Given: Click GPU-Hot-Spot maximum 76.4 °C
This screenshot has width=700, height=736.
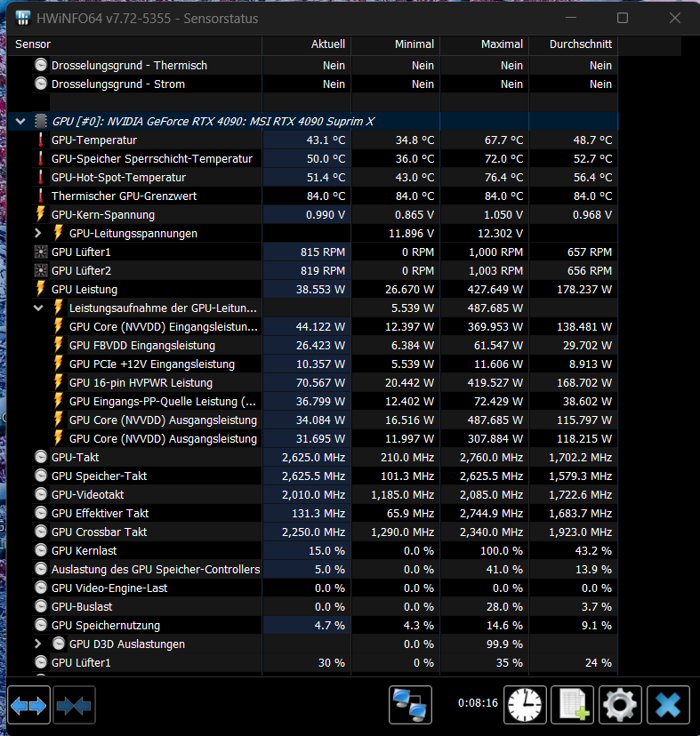Looking at the screenshot, I should 503,178.
